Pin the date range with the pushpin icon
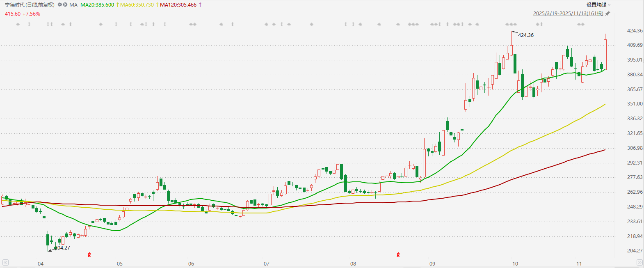Screen dimensions: 644x268 point(608,14)
